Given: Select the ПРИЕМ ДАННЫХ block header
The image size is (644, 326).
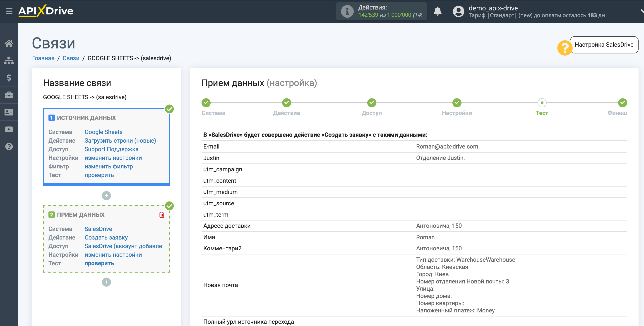Looking at the screenshot, I should (81, 215).
